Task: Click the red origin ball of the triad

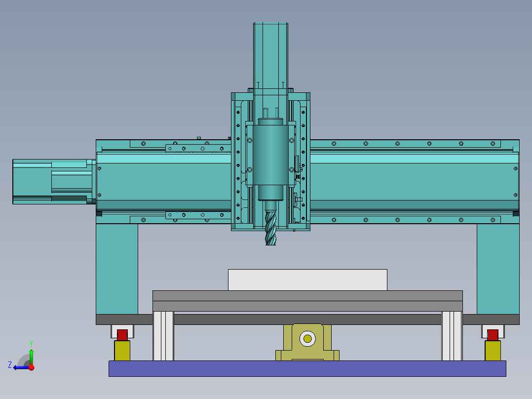Action: [x=32, y=367]
